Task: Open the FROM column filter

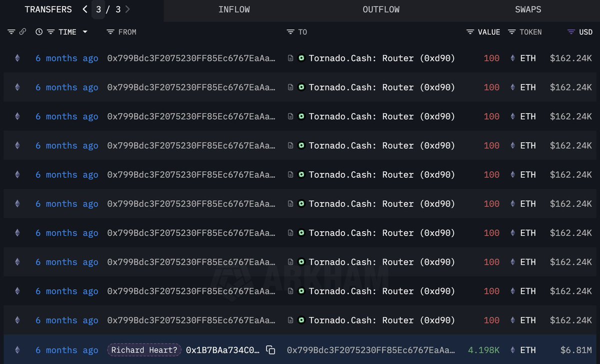Action: (x=111, y=32)
